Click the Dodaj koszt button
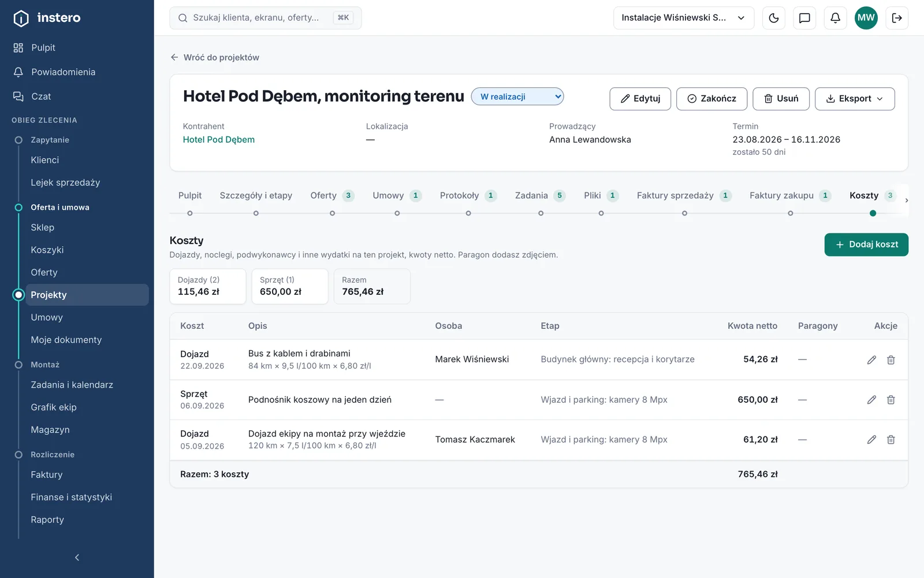Screen dimensions: 924x578 point(866,244)
